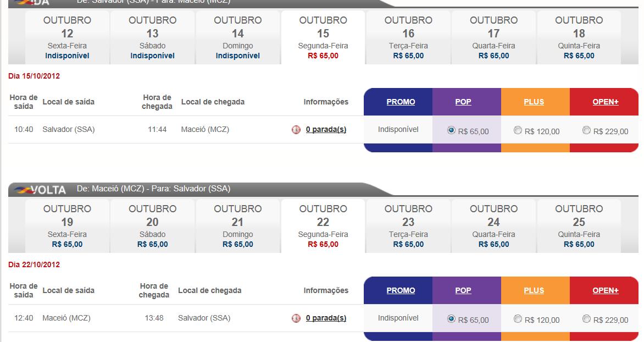This screenshot has height=342, width=644.
Task: Click the VOLTA airline logo icon
Action: tap(24, 190)
